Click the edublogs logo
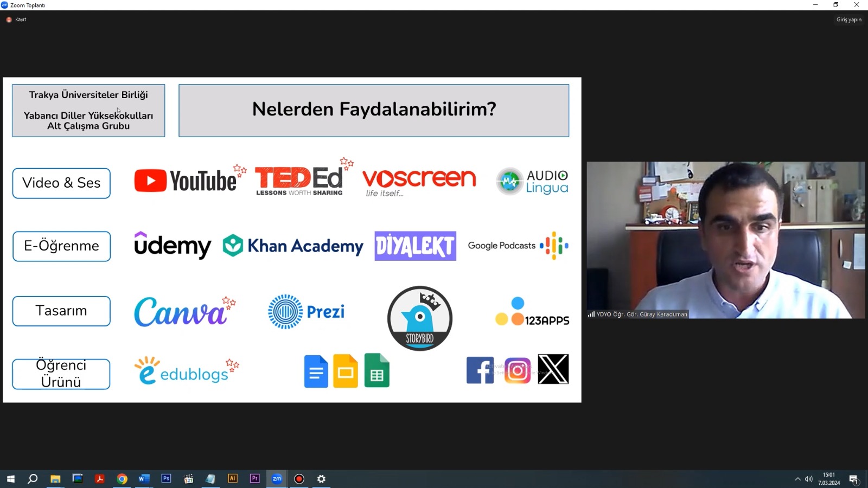Image resolution: width=868 pixels, height=488 pixels. tap(182, 371)
